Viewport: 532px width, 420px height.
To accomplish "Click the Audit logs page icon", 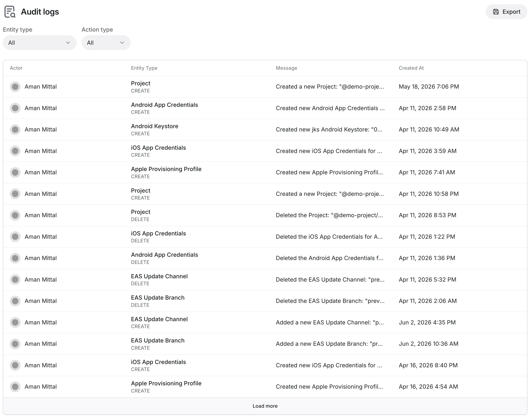I will point(10,12).
